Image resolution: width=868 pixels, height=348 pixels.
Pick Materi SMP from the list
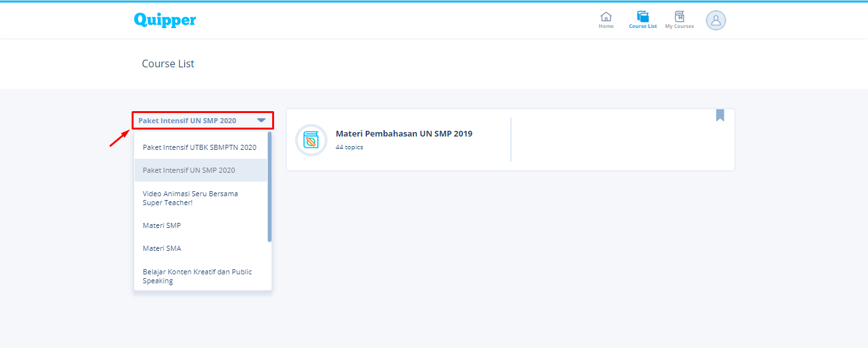tap(162, 225)
